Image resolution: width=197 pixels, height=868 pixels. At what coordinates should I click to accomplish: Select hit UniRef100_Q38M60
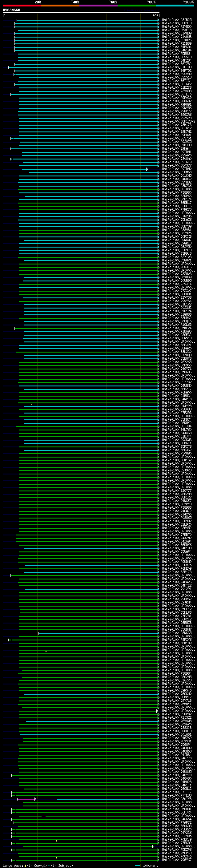tap(177, 172)
